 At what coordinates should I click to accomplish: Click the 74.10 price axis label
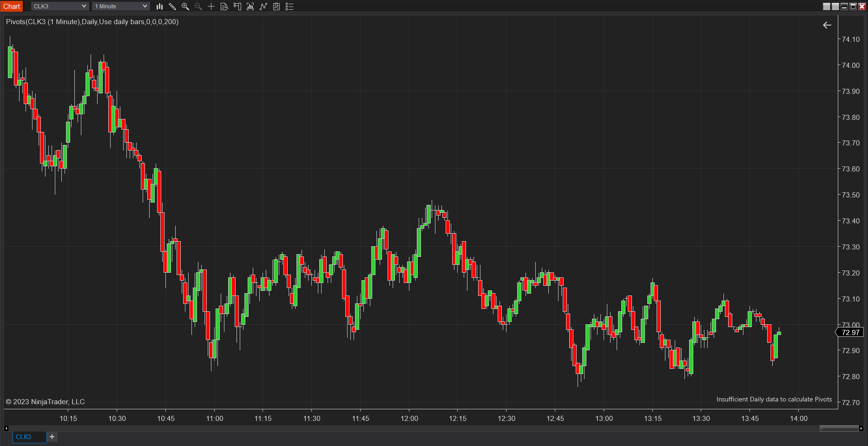tap(851, 39)
